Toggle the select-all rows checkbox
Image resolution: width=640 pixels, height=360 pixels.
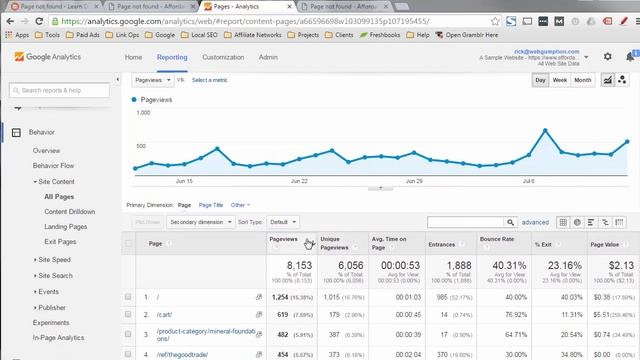[x=128, y=244]
